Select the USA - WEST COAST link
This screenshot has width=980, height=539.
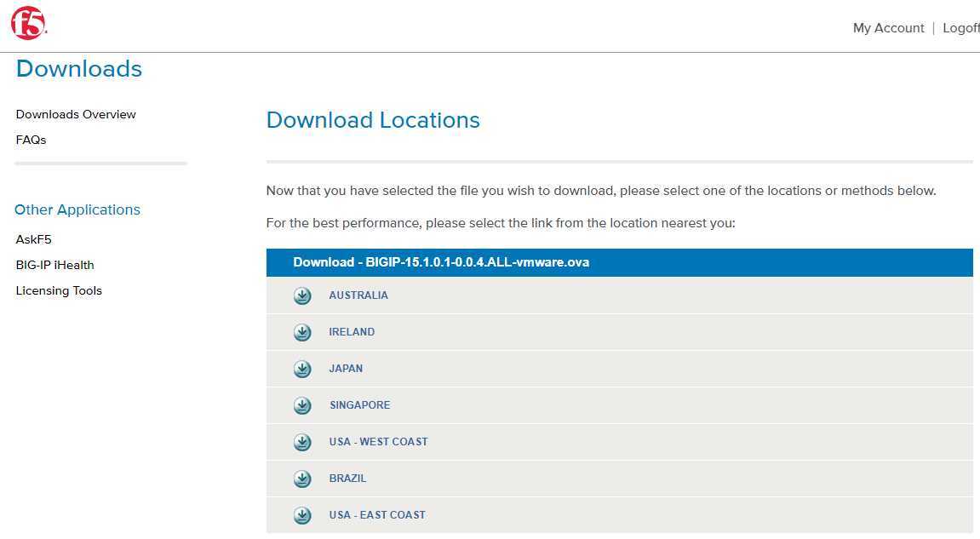(378, 441)
